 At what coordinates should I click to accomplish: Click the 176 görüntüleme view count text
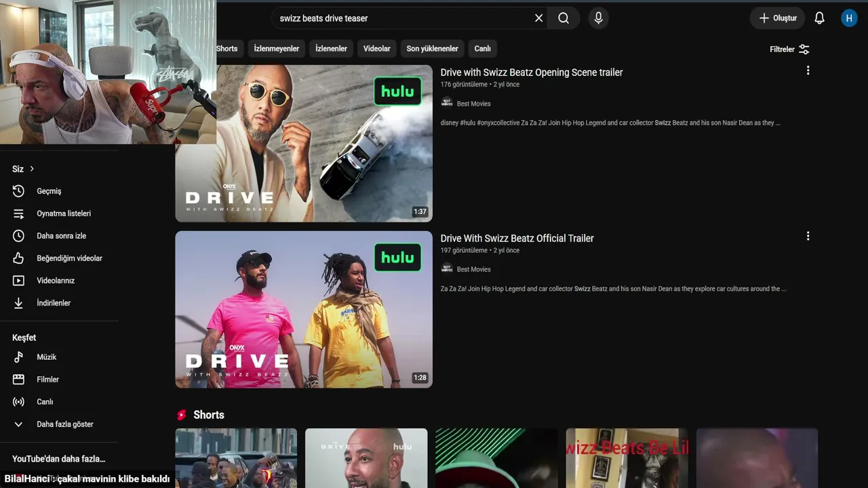click(465, 85)
